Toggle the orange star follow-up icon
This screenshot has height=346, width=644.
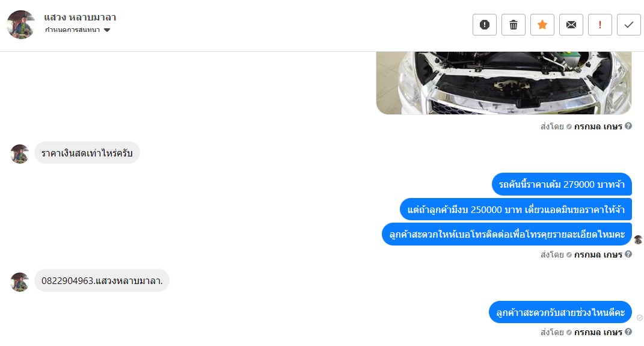pyautogui.click(x=542, y=25)
